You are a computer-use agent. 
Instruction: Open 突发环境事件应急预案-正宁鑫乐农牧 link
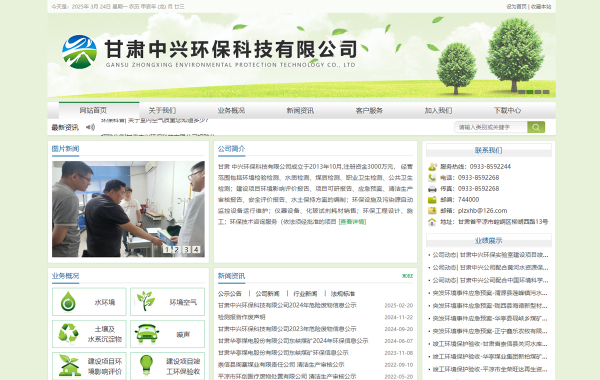click(490, 331)
